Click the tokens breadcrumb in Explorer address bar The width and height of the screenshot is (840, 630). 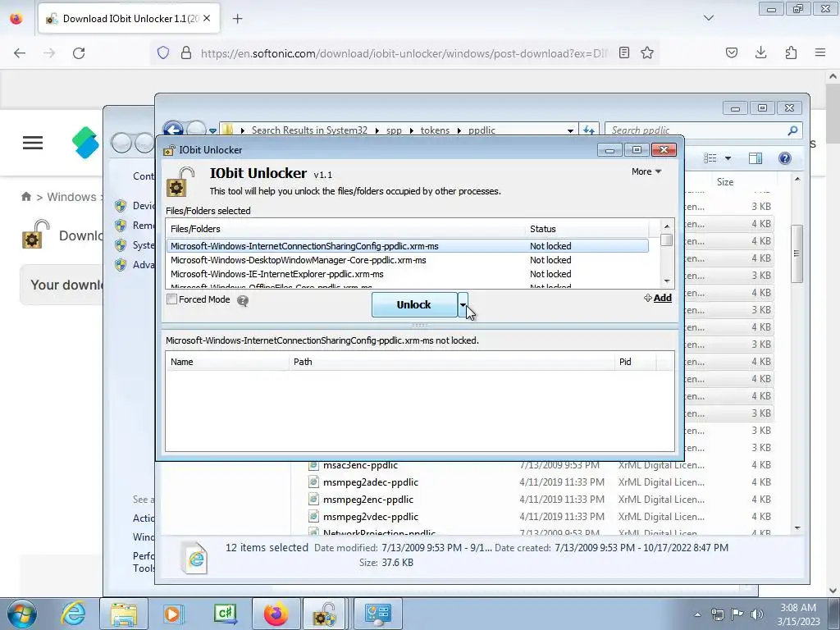[x=435, y=130]
